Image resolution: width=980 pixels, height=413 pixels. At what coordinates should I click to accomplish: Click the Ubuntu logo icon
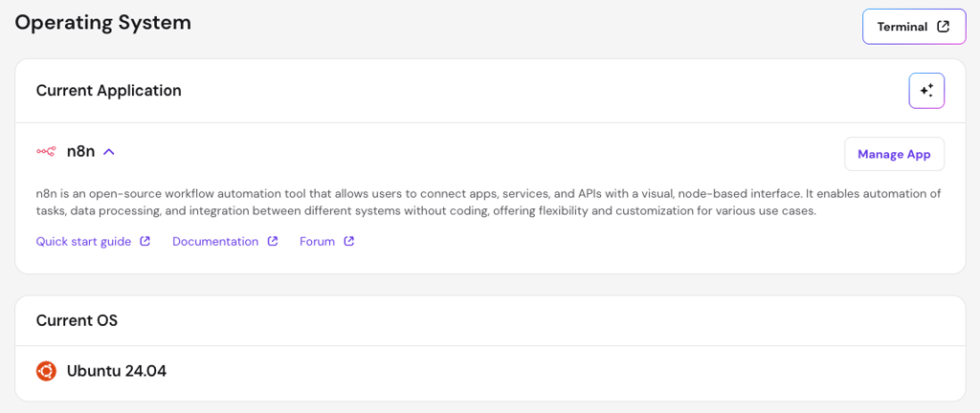[x=46, y=371]
